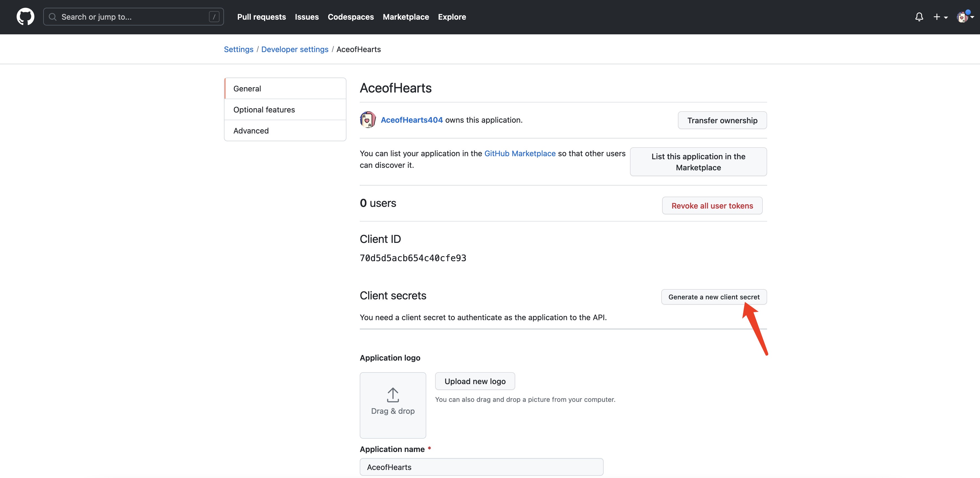Go to Marketplace in top navigation
The height and width of the screenshot is (478, 980).
click(405, 17)
